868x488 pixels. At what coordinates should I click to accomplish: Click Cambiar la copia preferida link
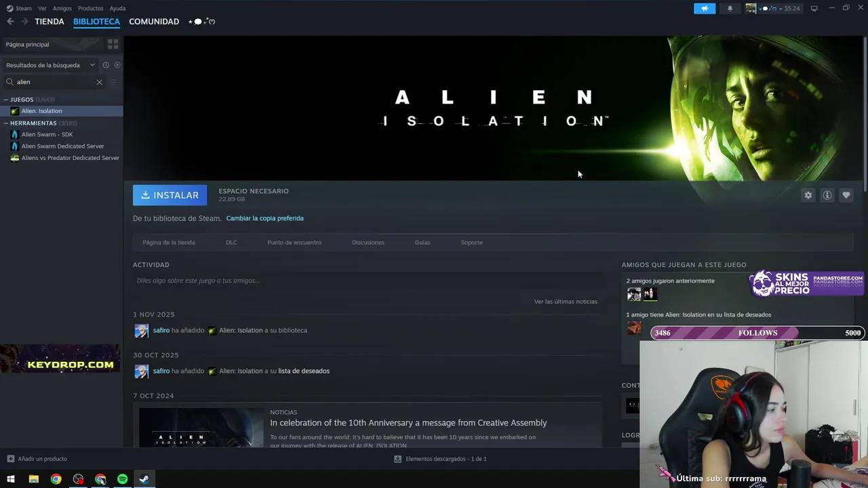[264, 218]
